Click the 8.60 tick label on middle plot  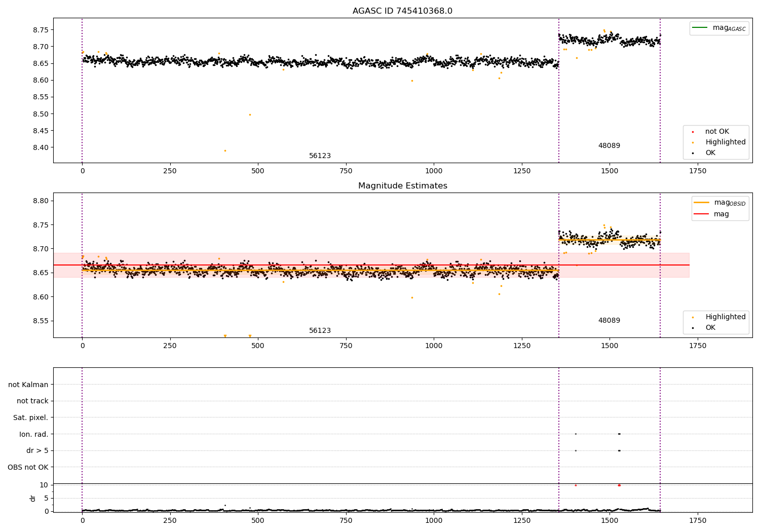point(41,297)
